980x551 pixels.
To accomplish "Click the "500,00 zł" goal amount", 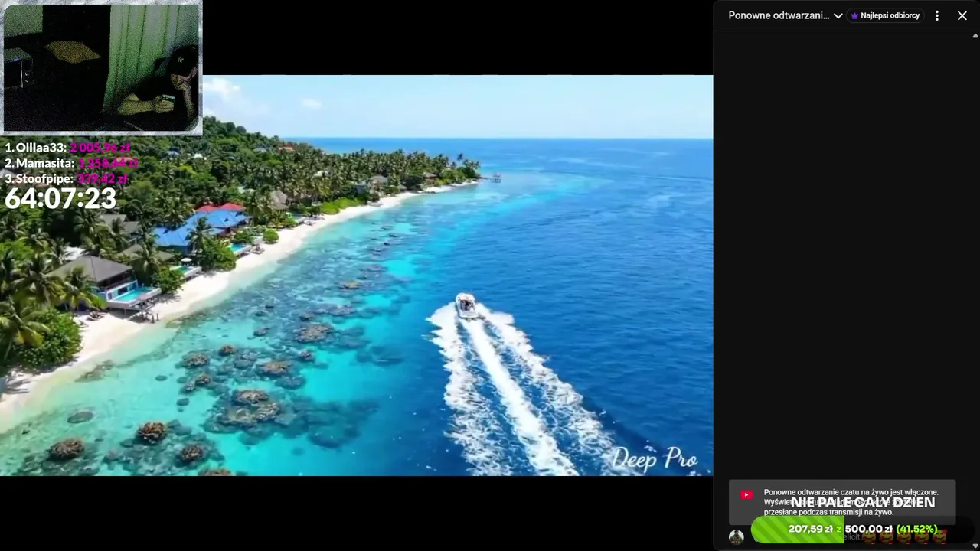I will tap(868, 529).
